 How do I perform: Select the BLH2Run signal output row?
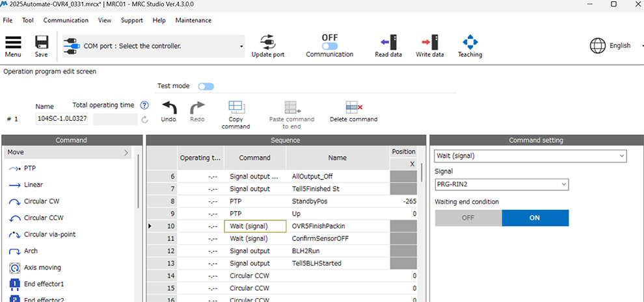click(282, 251)
